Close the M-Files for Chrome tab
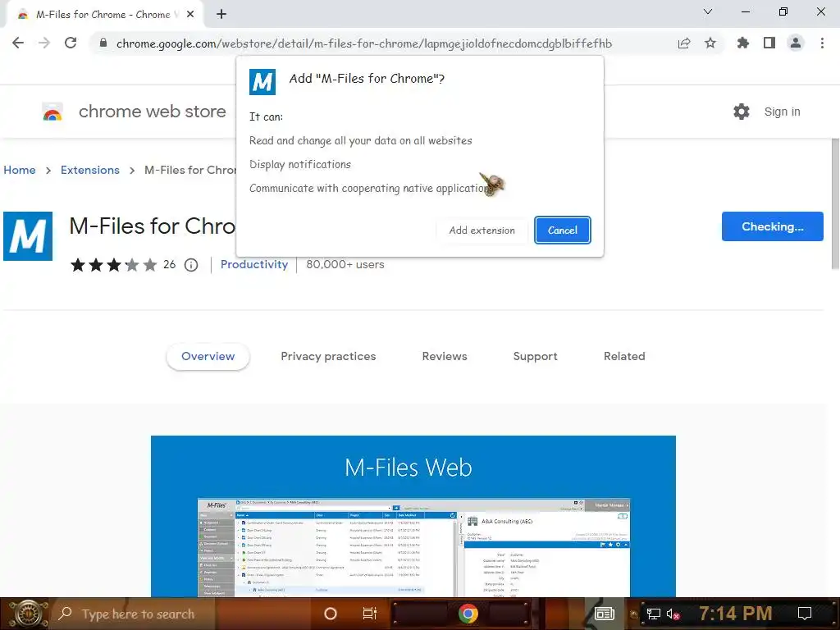Viewport: 840px width, 630px height. coord(190,15)
